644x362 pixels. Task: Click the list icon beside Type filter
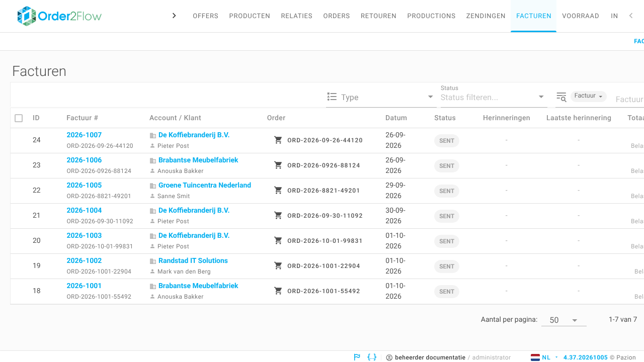[x=332, y=97]
